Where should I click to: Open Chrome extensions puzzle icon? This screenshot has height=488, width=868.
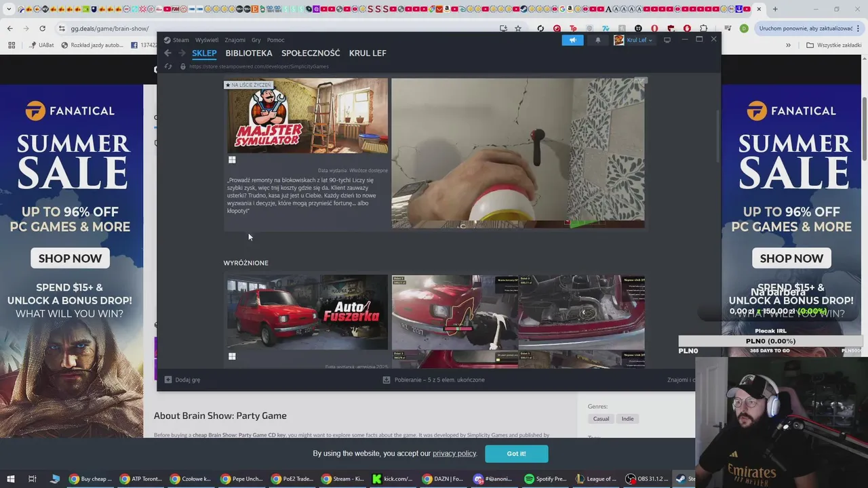[703, 28]
